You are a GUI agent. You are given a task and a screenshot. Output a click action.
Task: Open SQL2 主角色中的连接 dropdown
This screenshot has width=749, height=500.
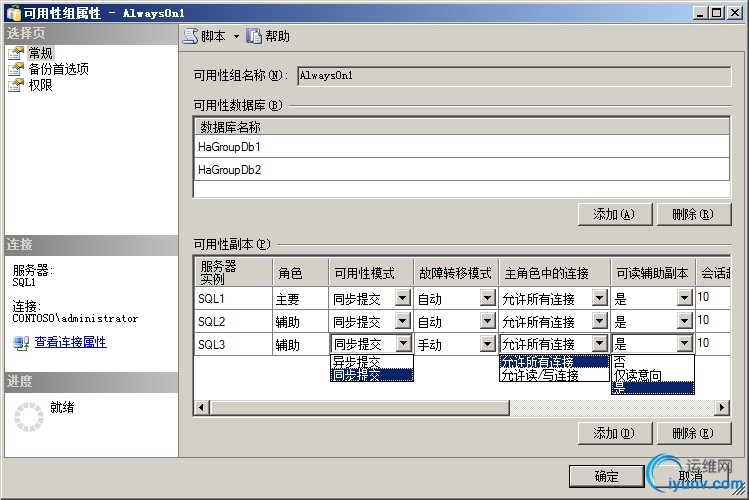click(x=599, y=321)
